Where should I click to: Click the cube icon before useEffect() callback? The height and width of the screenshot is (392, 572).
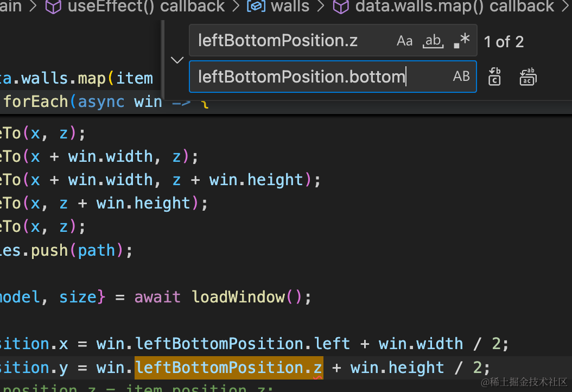[x=53, y=7]
